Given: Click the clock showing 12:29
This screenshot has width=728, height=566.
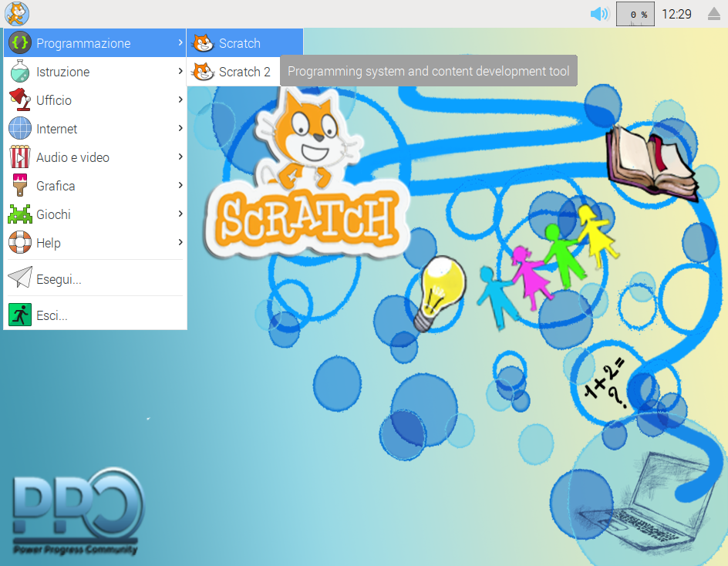Looking at the screenshot, I should pos(676,14).
